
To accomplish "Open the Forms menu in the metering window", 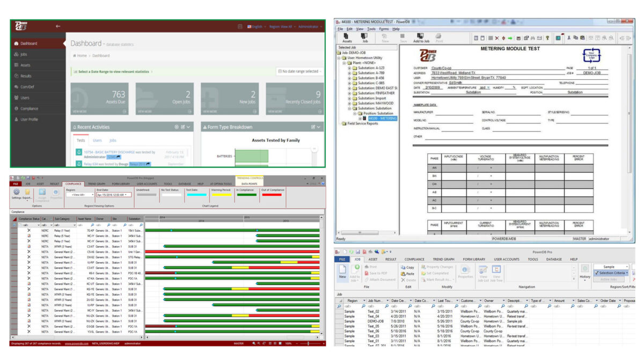I will point(383,29).
